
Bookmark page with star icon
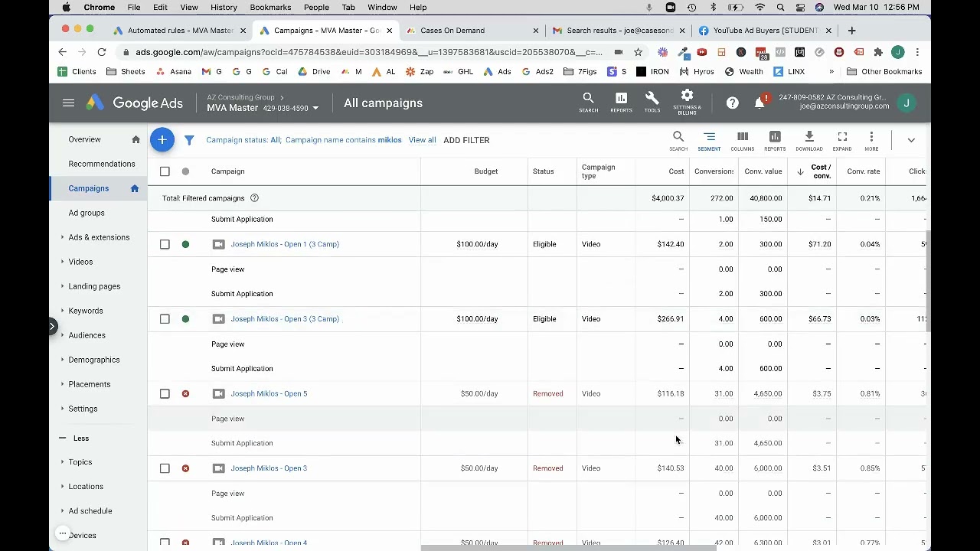click(x=639, y=52)
